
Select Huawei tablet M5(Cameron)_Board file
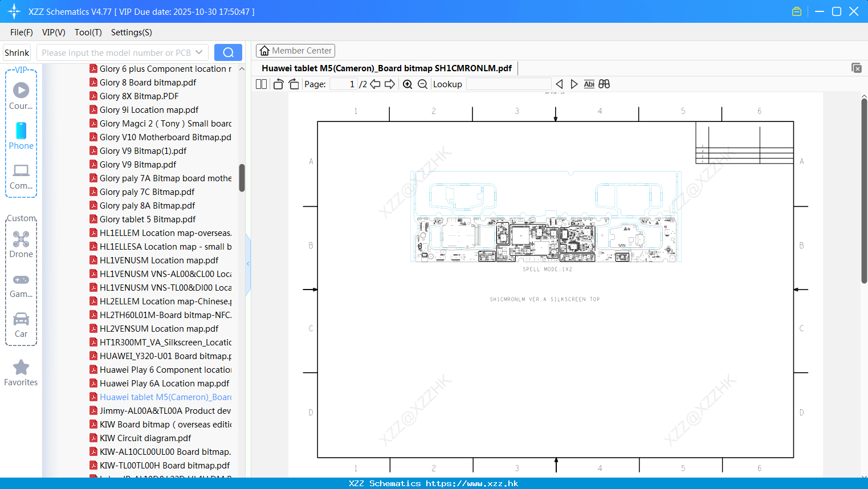pyautogui.click(x=160, y=397)
